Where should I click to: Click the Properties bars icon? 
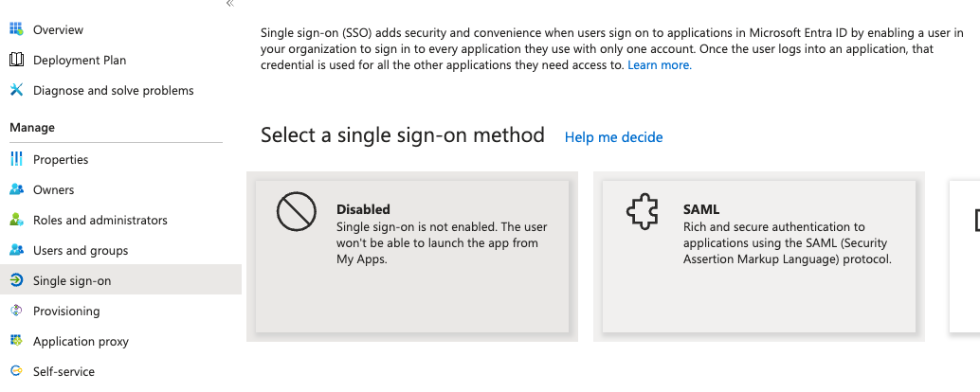(17, 159)
